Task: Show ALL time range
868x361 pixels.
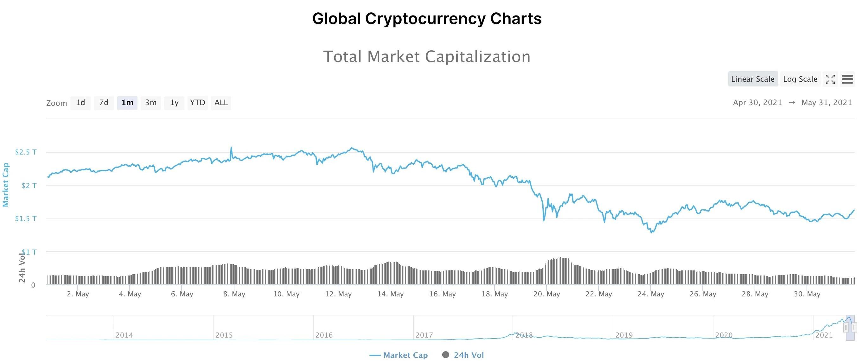Action: (x=221, y=103)
